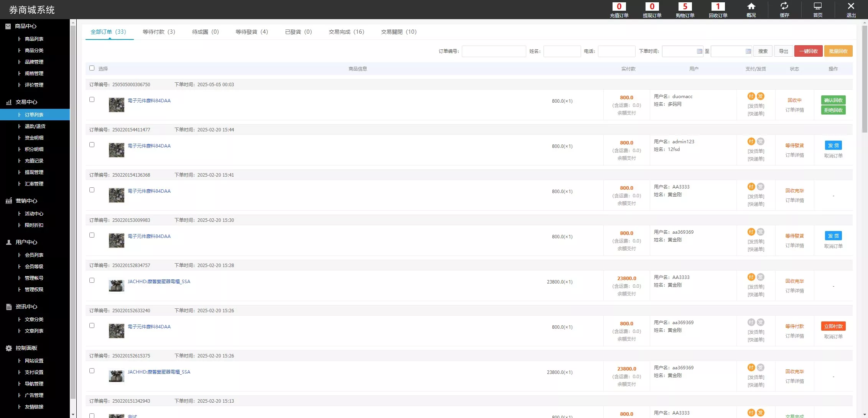This screenshot has width=868, height=418.
Task: Click the 概况 home icon in header
Action: pyautogui.click(x=751, y=6)
